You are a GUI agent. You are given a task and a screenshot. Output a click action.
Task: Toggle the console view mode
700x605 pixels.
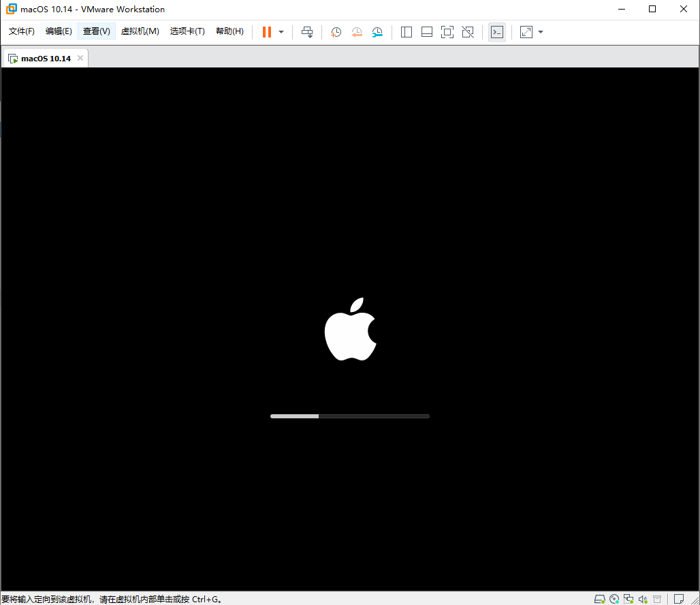497,31
